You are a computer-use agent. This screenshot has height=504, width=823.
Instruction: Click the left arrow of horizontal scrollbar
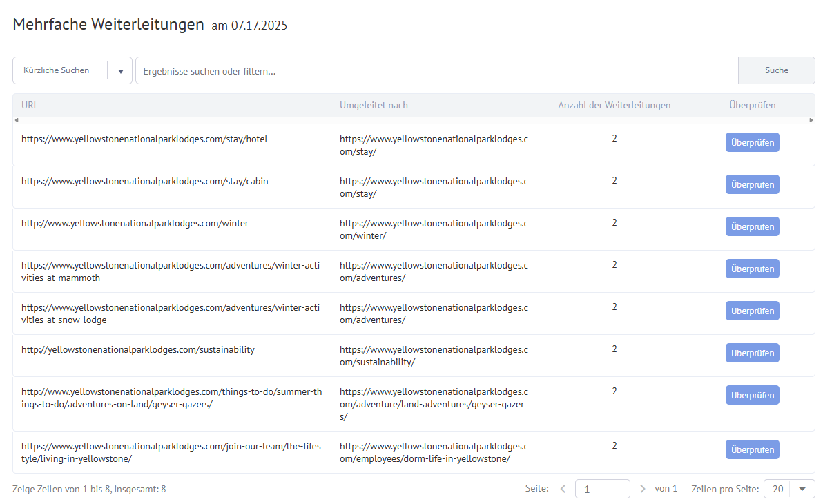tap(17, 120)
